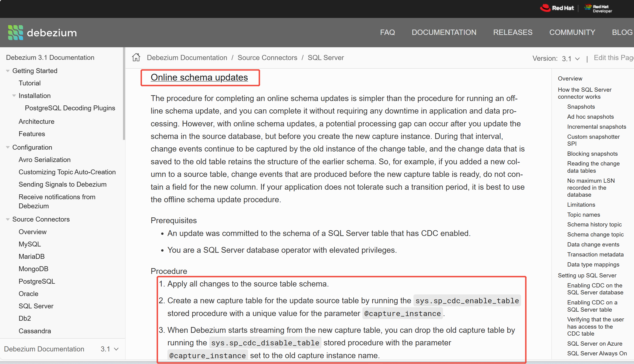Open Source Connectors breadcrumb link
The width and height of the screenshot is (634, 364).
point(267,58)
